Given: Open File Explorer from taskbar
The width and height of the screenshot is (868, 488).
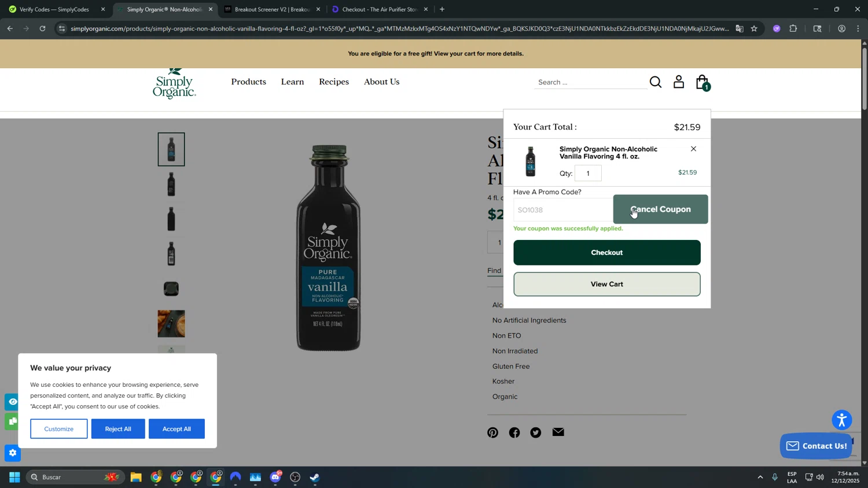Looking at the screenshot, I should point(136,477).
